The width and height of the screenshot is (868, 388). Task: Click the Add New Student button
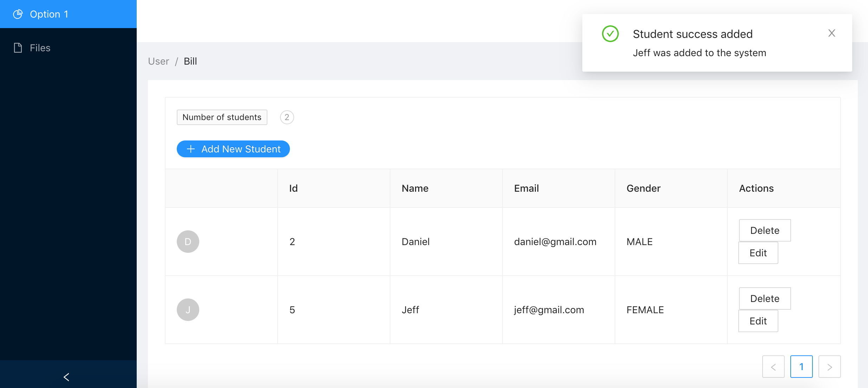click(x=233, y=149)
